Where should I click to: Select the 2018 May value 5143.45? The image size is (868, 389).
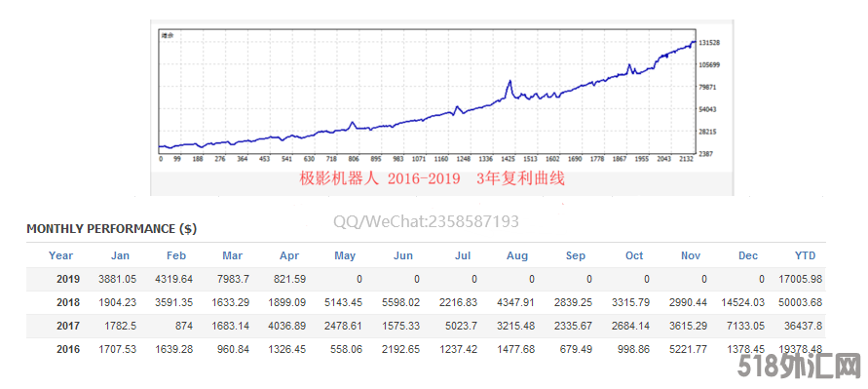pyautogui.click(x=344, y=302)
